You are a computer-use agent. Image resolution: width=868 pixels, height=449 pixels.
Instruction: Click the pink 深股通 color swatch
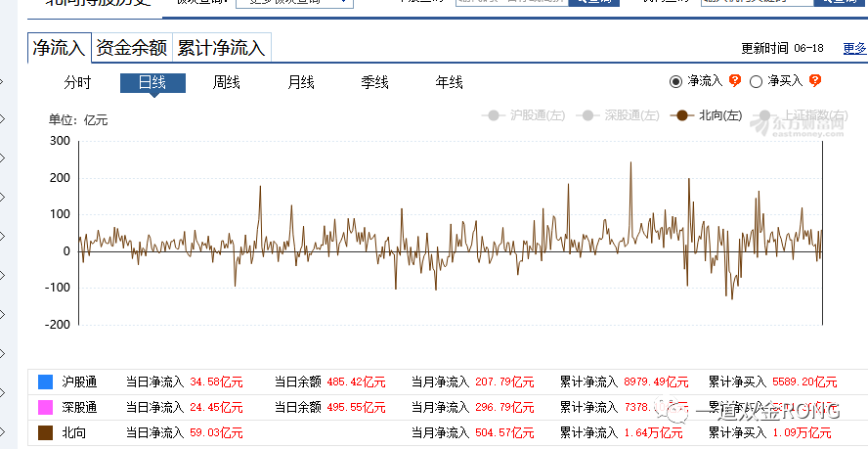click(45, 407)
